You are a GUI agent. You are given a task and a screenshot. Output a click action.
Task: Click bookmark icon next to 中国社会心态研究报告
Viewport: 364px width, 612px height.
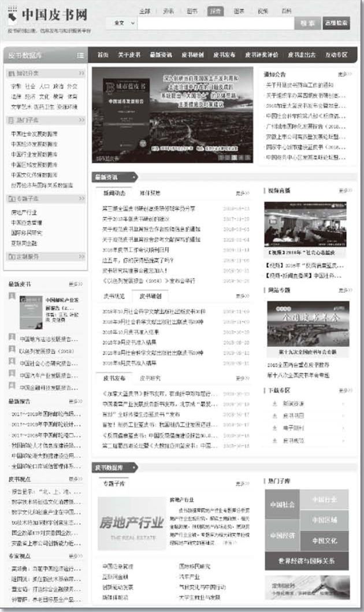(x=12, y=361)
